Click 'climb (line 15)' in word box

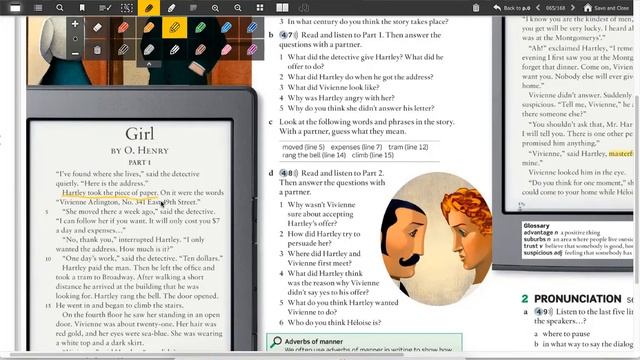(373, 155)
